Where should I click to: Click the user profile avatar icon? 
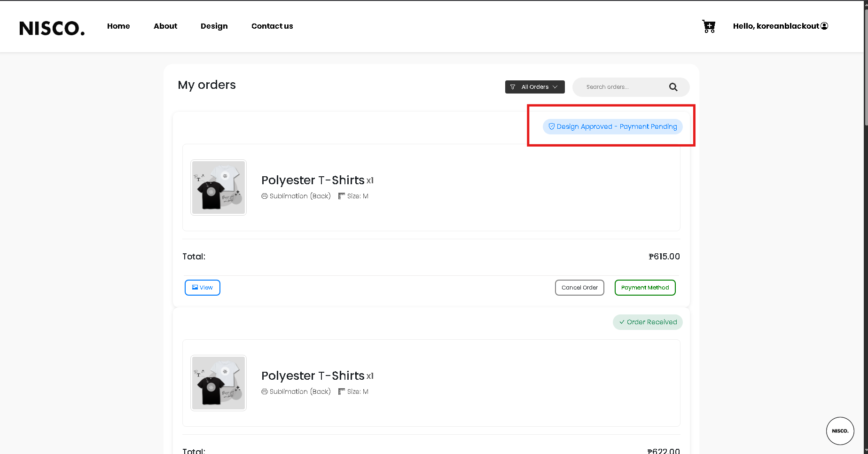pos(824,26)
